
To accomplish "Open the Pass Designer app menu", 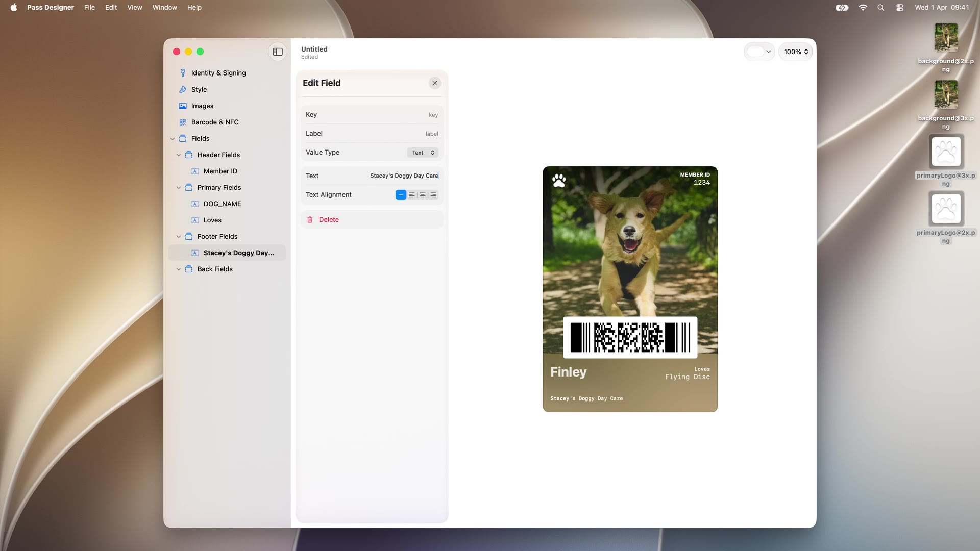I will click(x=51, y=7).
